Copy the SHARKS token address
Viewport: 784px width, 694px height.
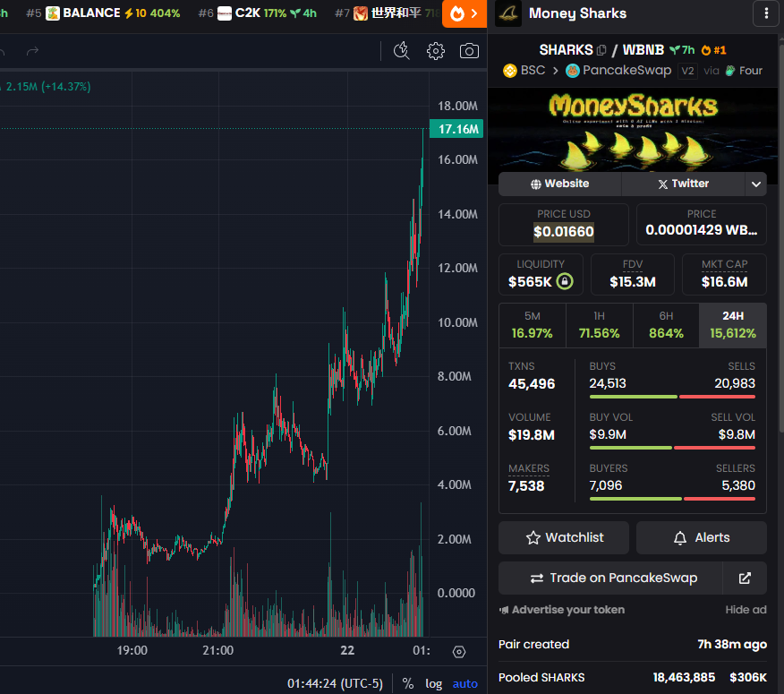click(601, 50)
